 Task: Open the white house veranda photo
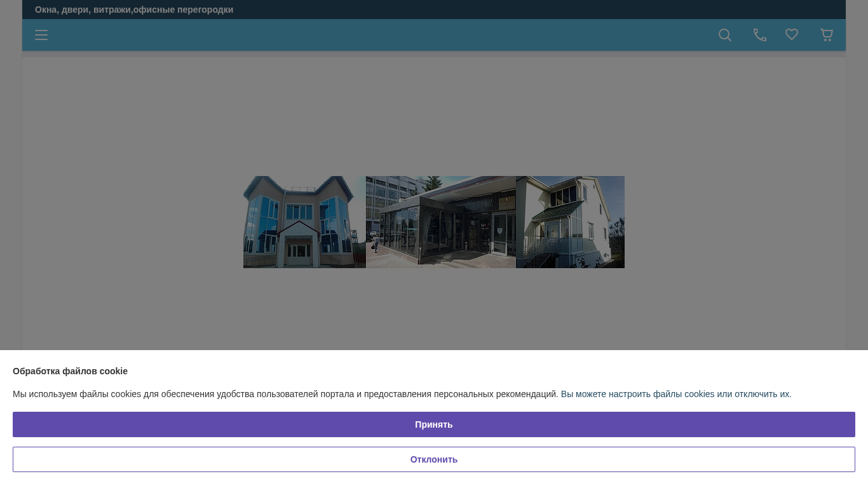pos(570,222)
